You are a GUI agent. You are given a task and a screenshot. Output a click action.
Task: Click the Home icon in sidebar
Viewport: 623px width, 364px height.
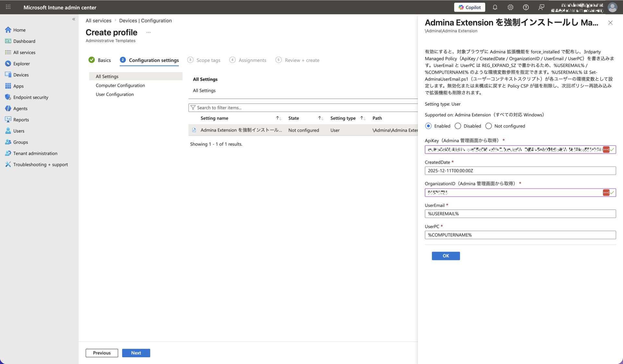pyautogui.click(x=8, y=30)
